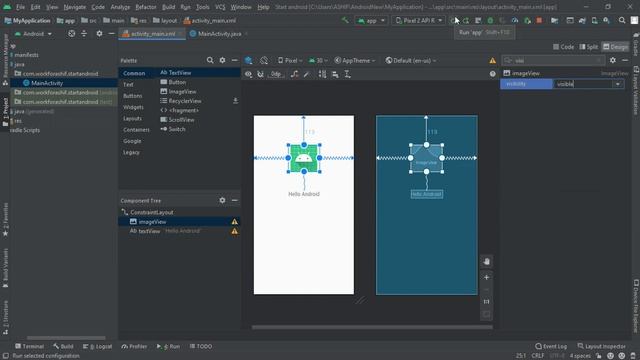Open the File menu

20,7
